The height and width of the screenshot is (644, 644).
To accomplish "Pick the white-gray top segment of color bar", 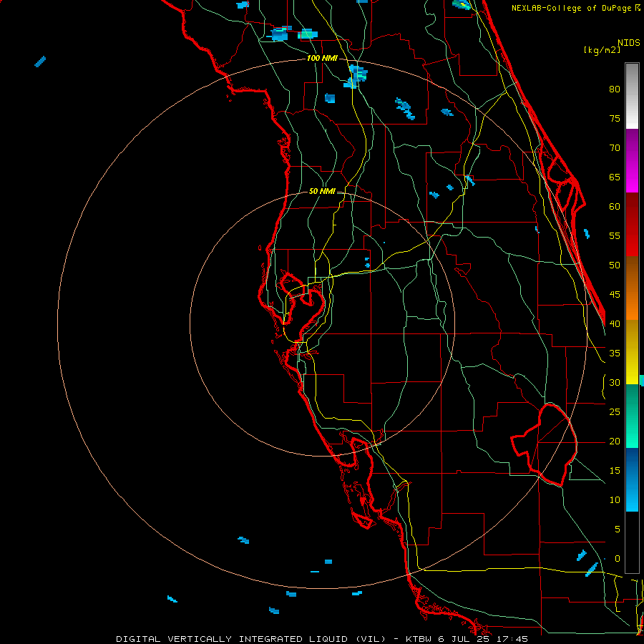I will tap(632, 96).
